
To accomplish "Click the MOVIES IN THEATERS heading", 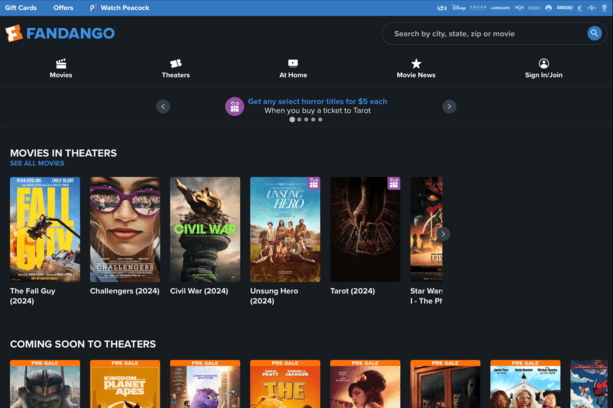I will (x=63, y=153).
